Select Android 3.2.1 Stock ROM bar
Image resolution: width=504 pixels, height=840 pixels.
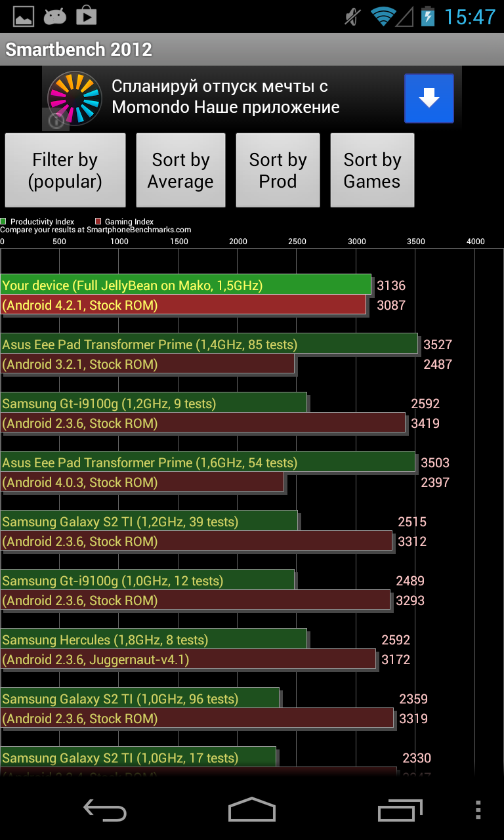(x=147, y=364)
